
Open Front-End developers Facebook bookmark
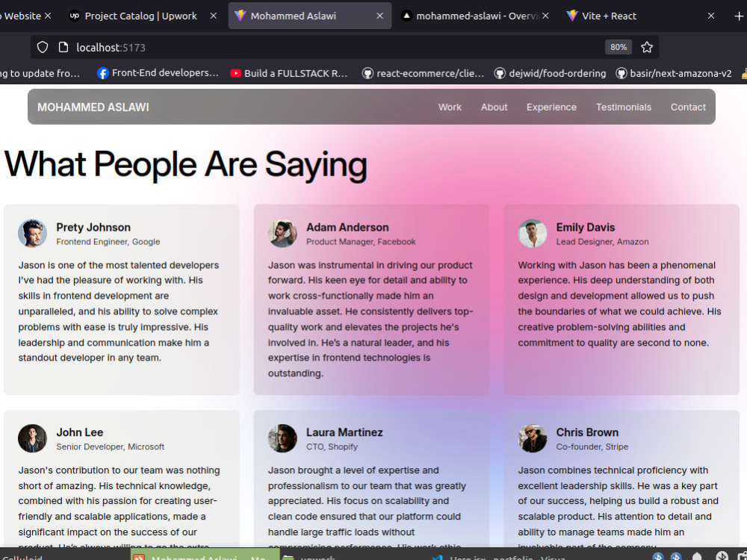click(x=158, y=73)
